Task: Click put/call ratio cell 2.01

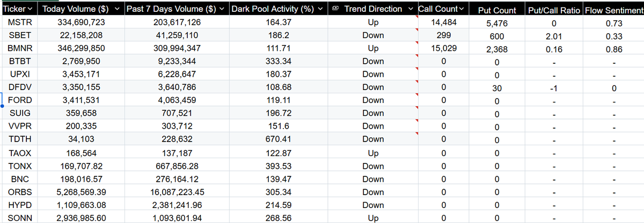Action: [553, 37]
